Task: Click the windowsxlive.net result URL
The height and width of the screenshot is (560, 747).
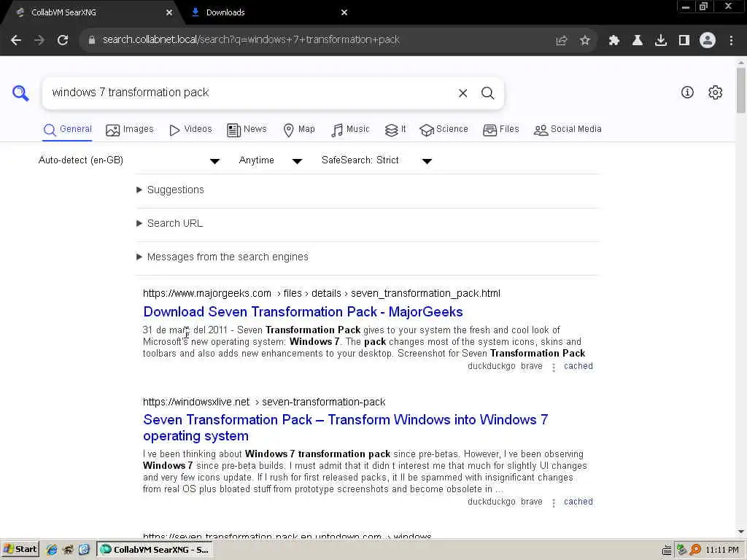Action: tap(264, 402)
